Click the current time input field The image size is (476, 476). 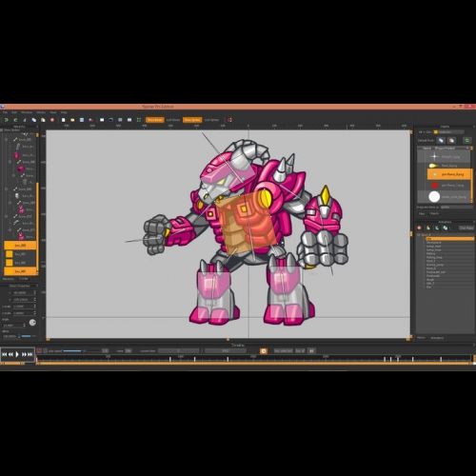[179, 350]
